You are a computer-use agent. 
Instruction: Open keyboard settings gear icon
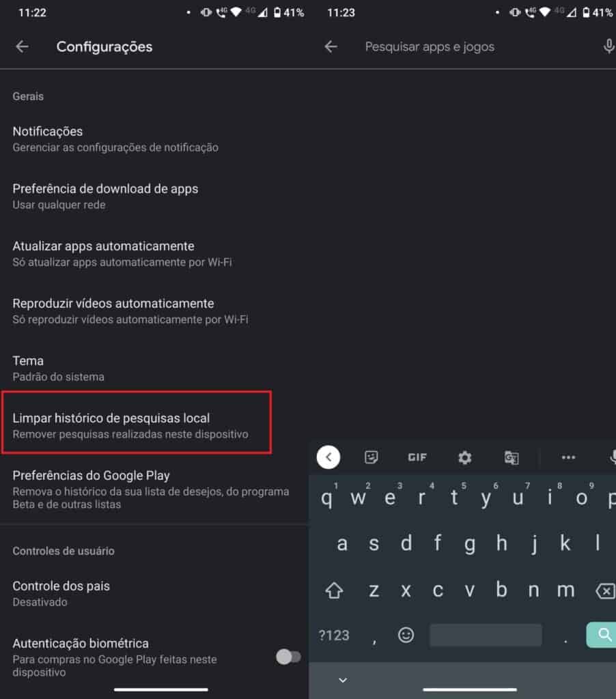[465, 457]
